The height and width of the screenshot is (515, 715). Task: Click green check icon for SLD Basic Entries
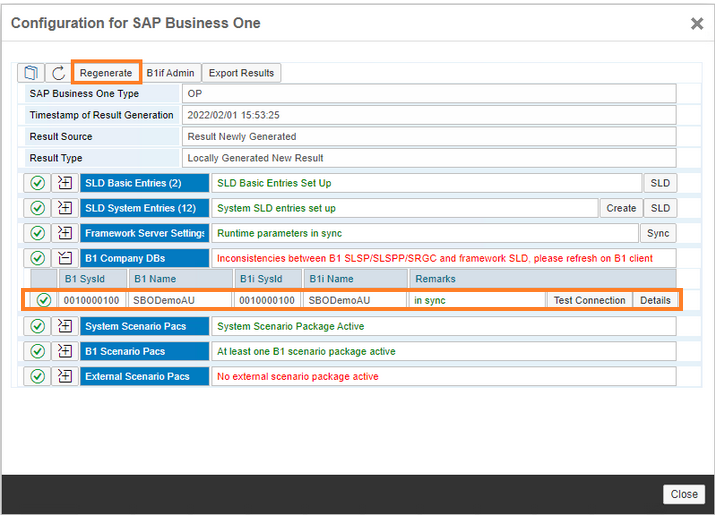(x=37, y=183)
